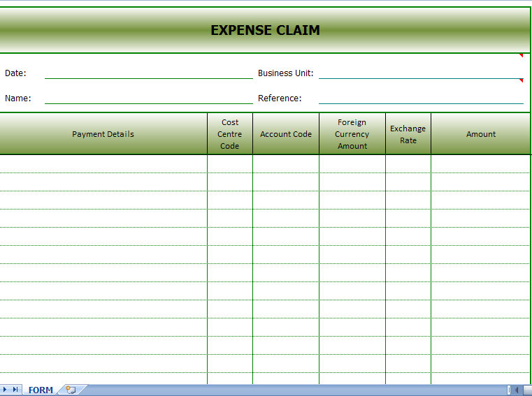Select the EXPENSE CLAIM title cell

pyautogui.click(x=265, y=30)
